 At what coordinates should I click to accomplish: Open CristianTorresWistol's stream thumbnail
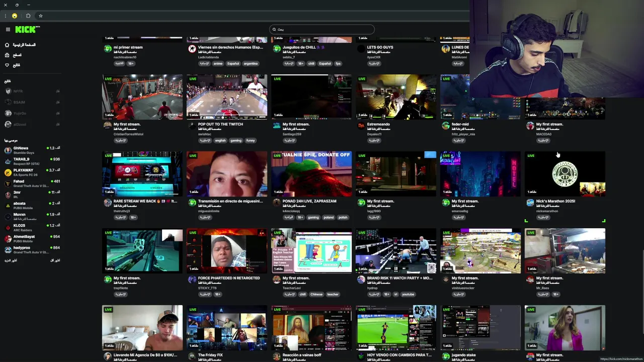tap(142, 97)
